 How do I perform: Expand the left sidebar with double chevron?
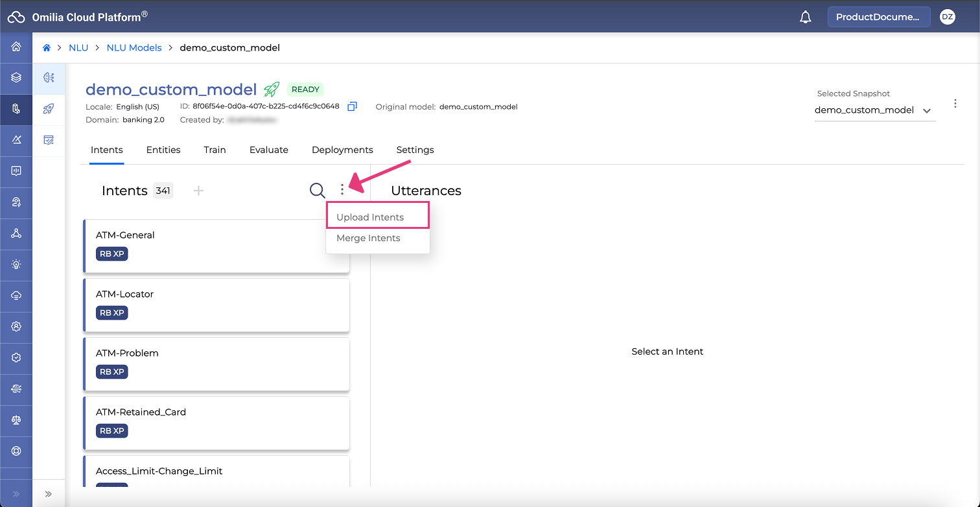click(x=16, y=494)
